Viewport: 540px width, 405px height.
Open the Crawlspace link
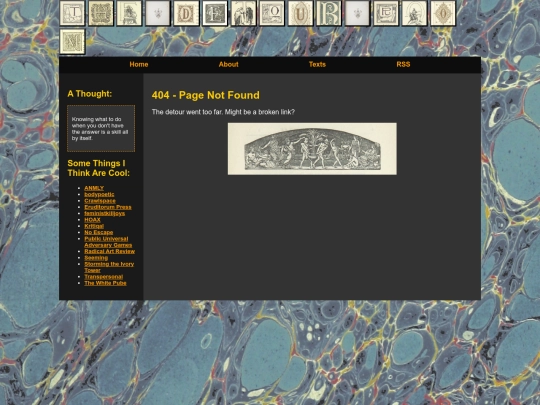pos(100,201)
